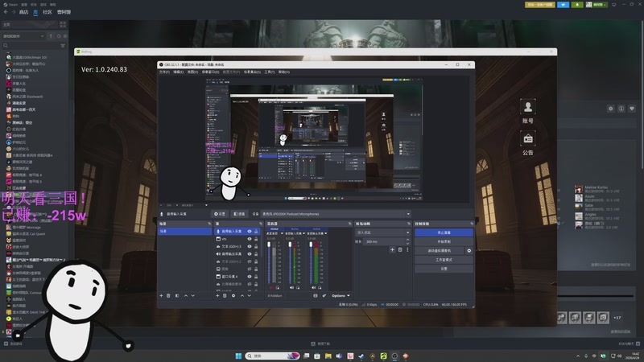Click Steam library sort-by-recent arrow icon
644x362 pixels.
point(51,36)
